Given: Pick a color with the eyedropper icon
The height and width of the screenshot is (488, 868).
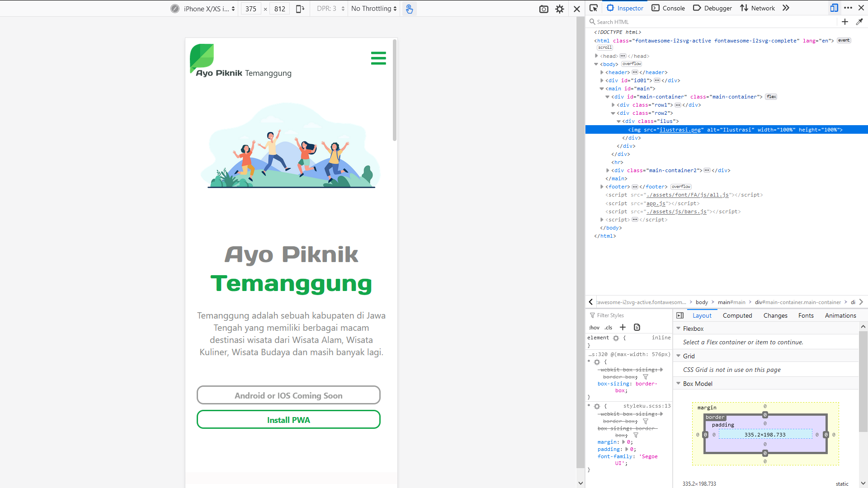Looking at the screenshot, I should (x=859, y=22).
